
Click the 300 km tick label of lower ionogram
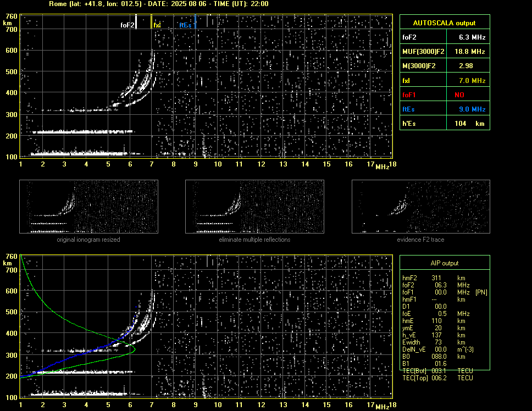click(11, 355)
